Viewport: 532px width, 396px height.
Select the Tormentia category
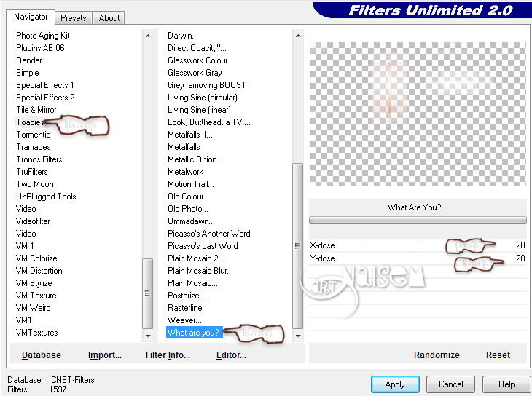point(34,135)
